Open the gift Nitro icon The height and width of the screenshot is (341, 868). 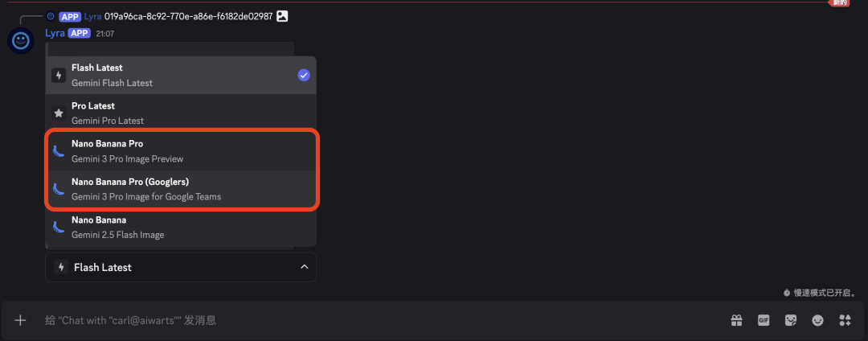click(736, 320)
